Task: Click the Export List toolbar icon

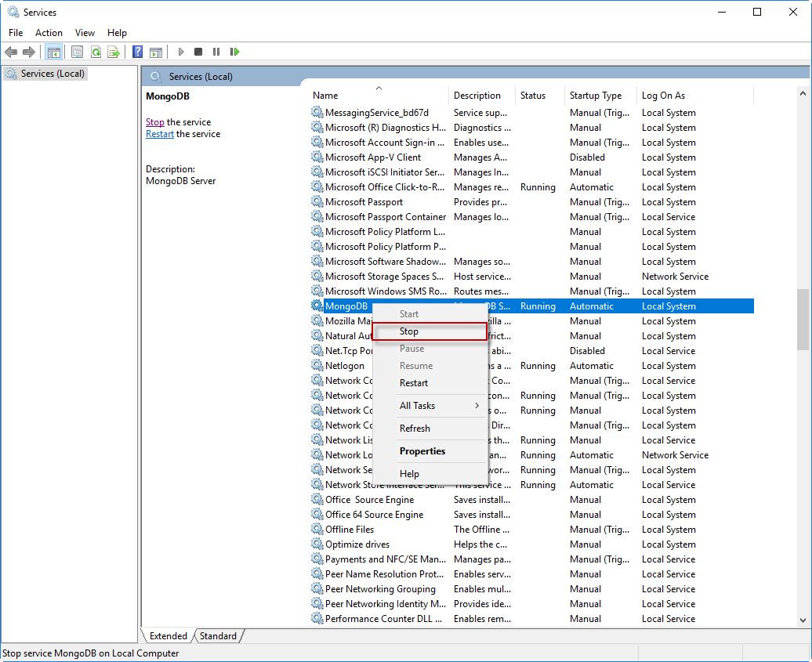Action: click(114, 52)
